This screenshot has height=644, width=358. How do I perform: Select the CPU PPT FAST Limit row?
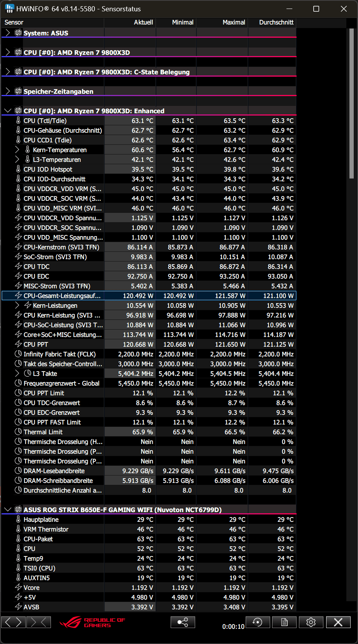pyautogui.click(x=149, y=422)
